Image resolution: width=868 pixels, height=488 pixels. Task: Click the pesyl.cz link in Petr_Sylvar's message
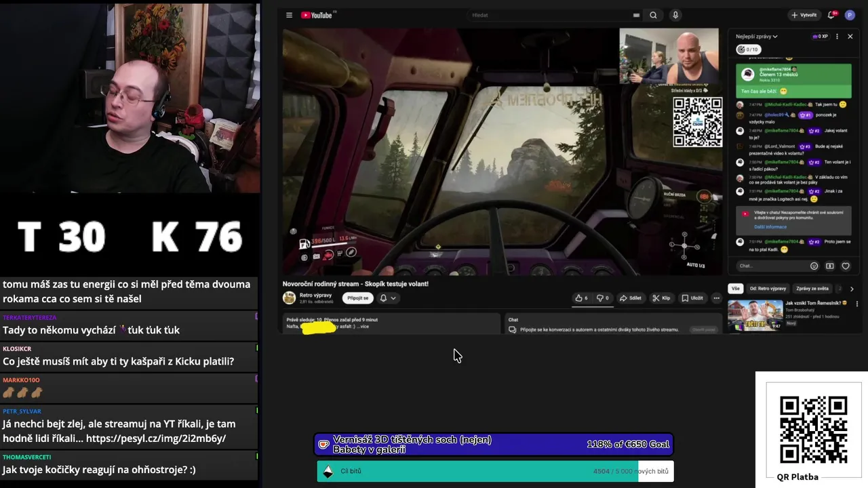click(156, 439)
